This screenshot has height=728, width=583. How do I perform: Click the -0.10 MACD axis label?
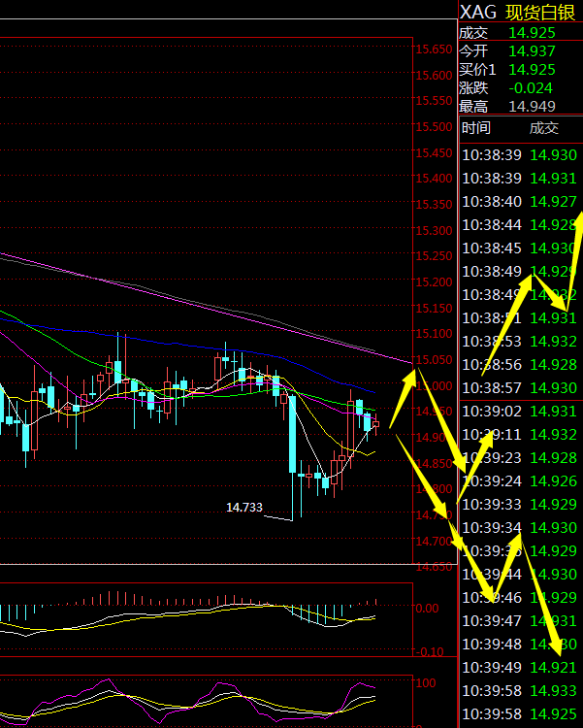click(x=429, y=652)
